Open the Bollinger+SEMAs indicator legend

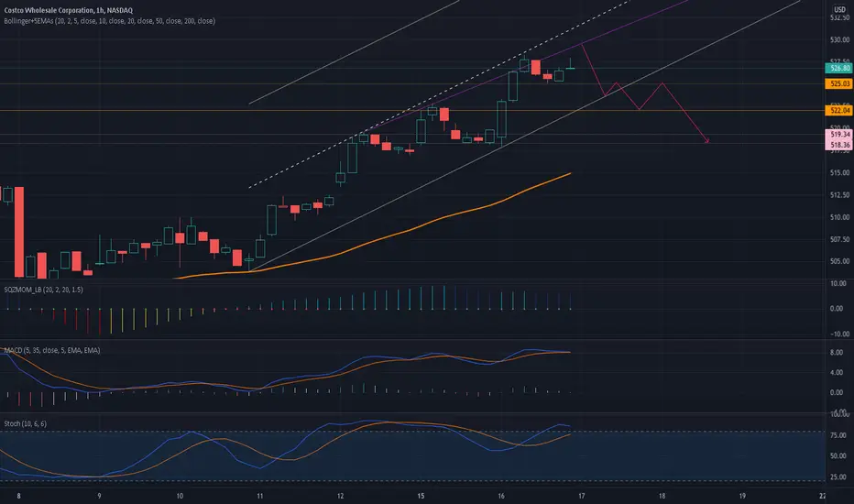(109, 21)
